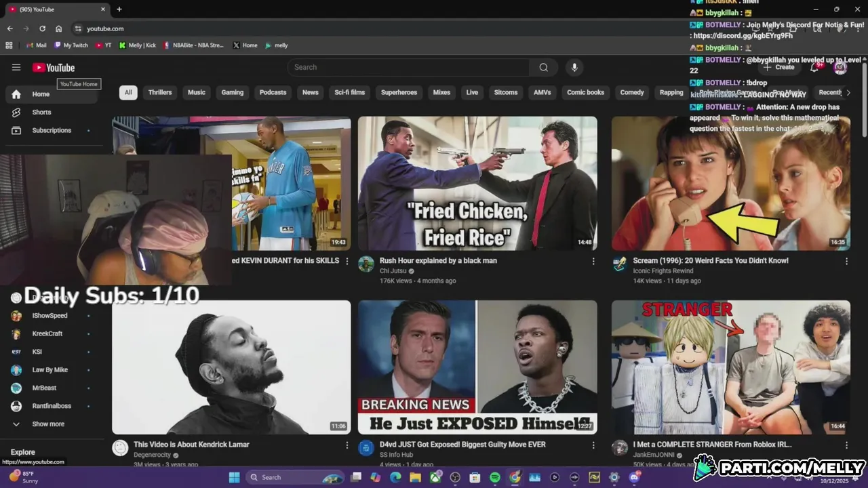
Task: Open the Melly | Kick bookmark
Action: (x=138, y=45)
